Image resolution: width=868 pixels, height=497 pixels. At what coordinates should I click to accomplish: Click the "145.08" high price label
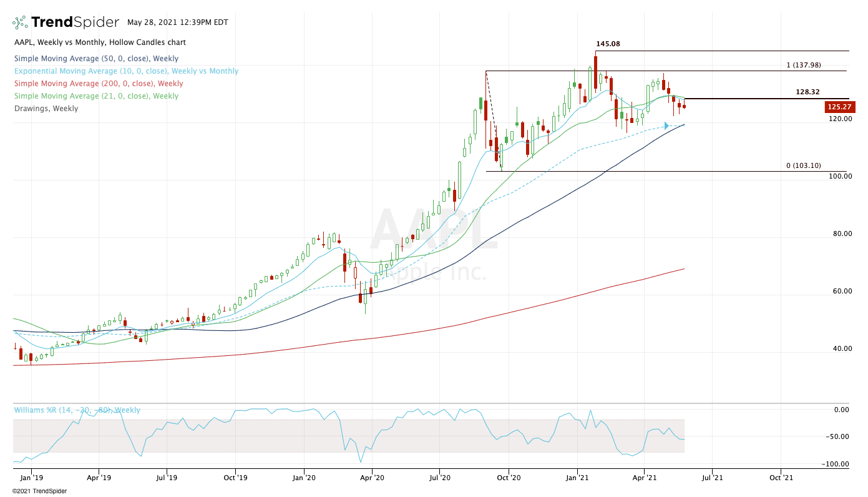tap(608, 44)
